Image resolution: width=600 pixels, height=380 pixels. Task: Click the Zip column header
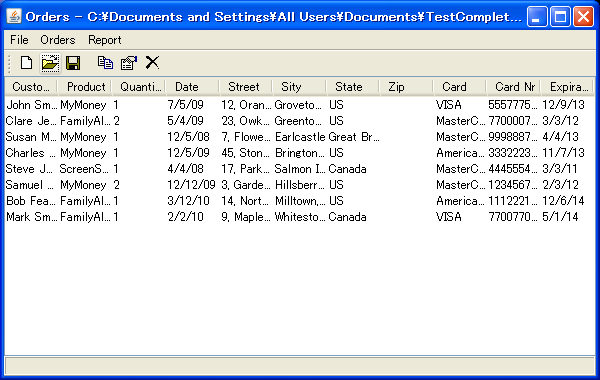406,87
